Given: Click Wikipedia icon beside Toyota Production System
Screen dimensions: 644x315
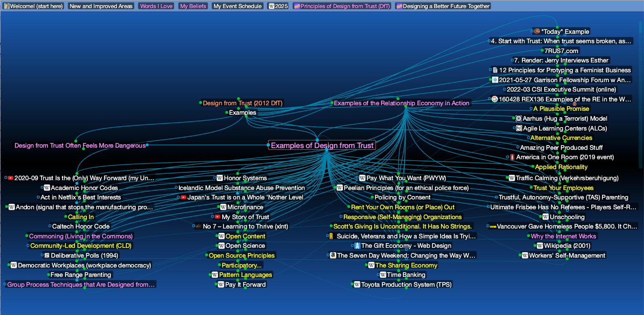Looking at the screenshot, I should click(x=357, y=285).
